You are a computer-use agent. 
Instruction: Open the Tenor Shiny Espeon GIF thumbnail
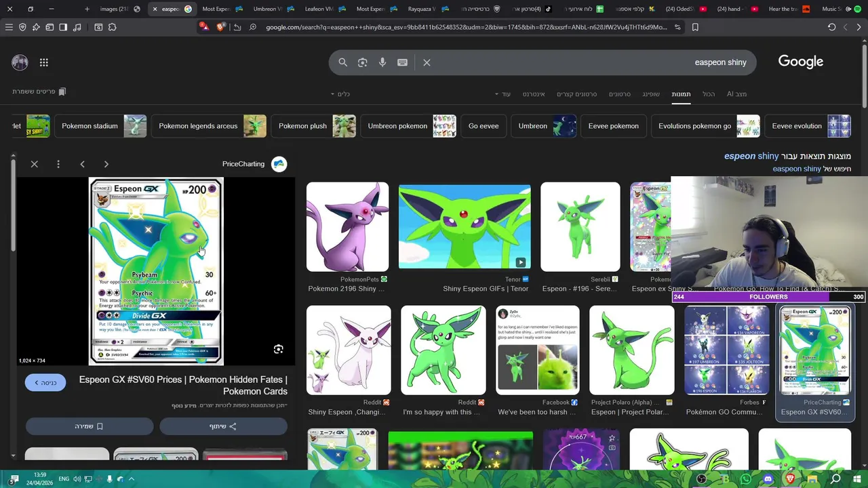[x=465, y=227]
